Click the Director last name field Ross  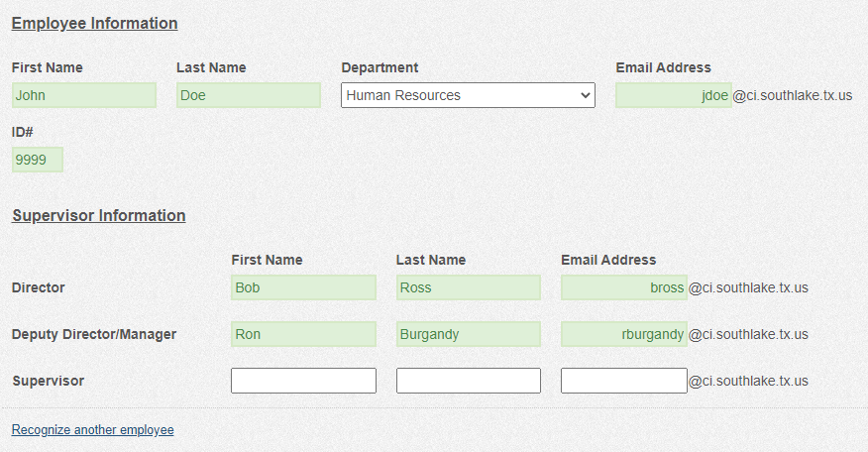coord(469,287)
